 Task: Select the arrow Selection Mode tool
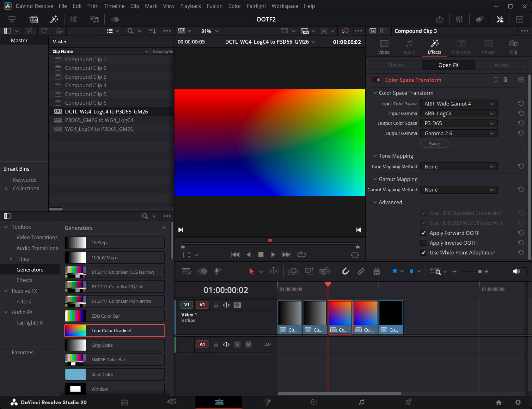(x=251, y=271)
